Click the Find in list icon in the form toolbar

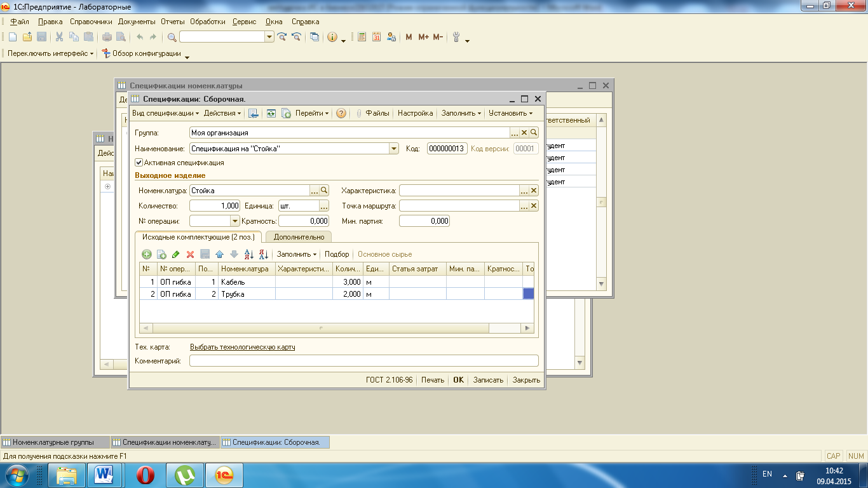pos(254,113)
